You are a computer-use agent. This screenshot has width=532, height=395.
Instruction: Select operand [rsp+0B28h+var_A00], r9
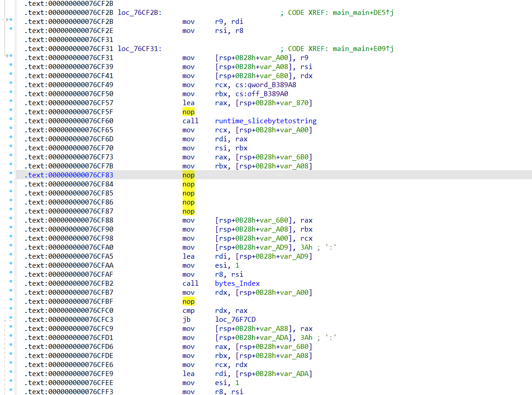tap(261, 58)
